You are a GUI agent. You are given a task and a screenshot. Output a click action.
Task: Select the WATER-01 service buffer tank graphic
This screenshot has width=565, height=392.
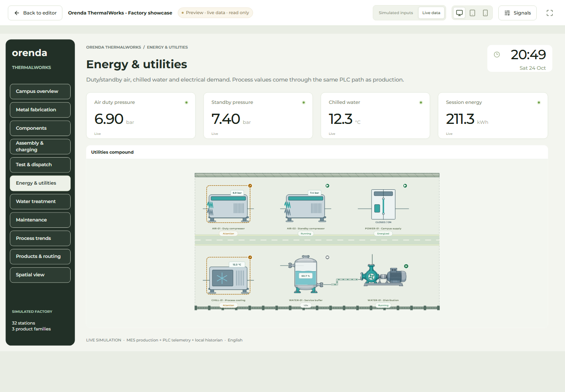tap(306, 274)
